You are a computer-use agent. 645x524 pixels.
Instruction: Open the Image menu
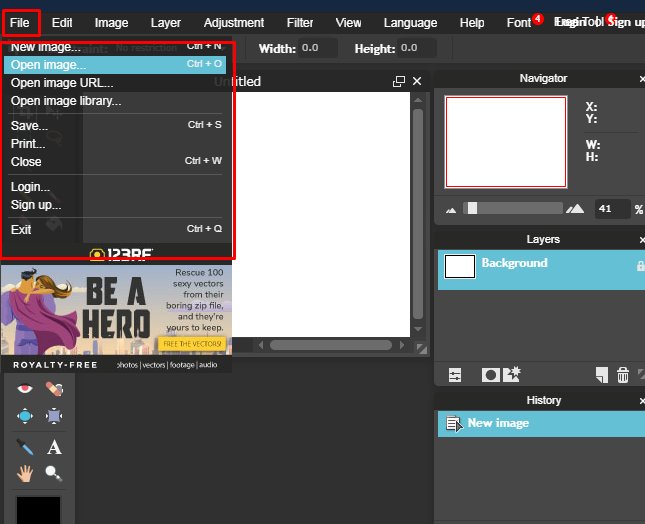pyautogui.click(x=111, y=23)
